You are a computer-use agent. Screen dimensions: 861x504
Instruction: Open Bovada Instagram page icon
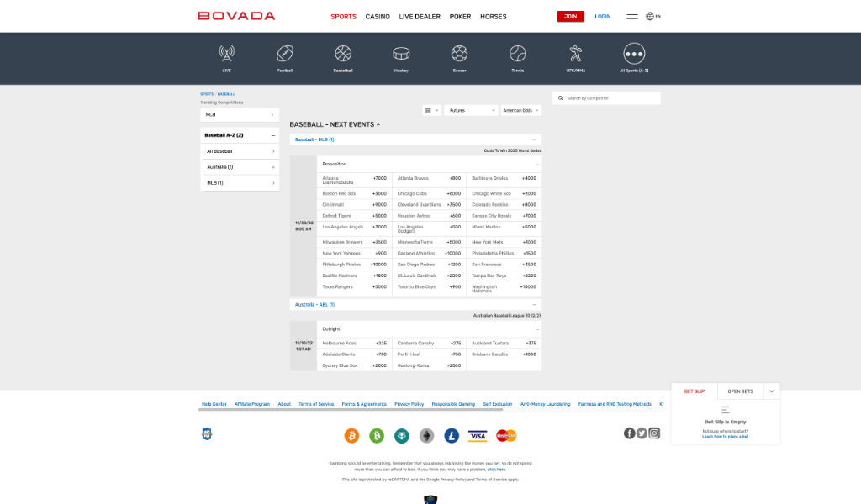click(x=654, y=433)
